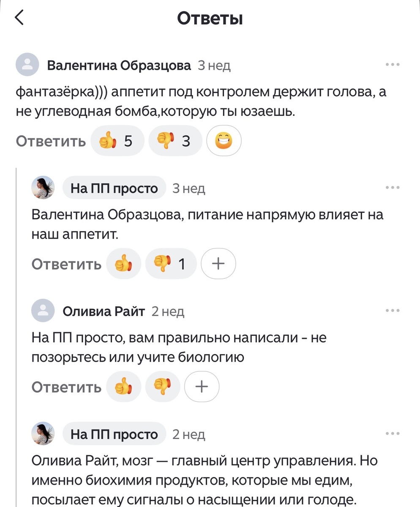Tap Валентина Образцова's avatar
This screenshot has height=507, width=420.
point(27,65)
